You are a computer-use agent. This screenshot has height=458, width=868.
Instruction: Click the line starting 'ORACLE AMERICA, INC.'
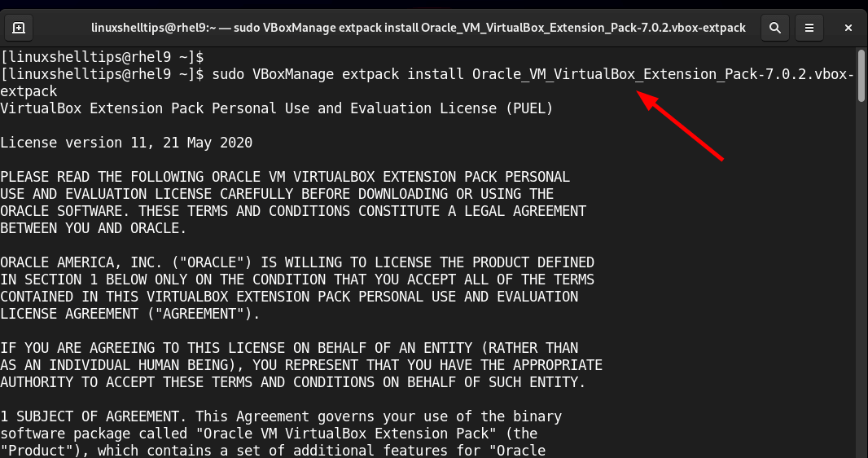click(296, 262)
